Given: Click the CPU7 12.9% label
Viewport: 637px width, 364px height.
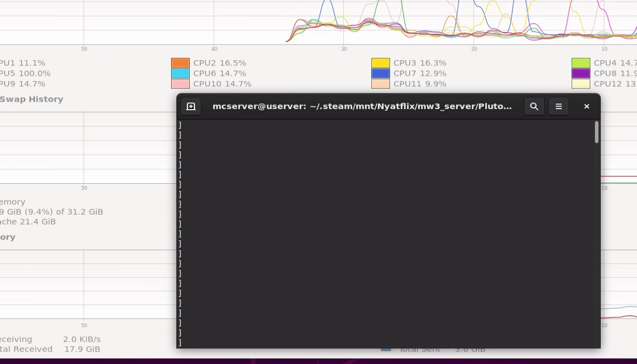Looking at the screenshot, I should [420, 73].
